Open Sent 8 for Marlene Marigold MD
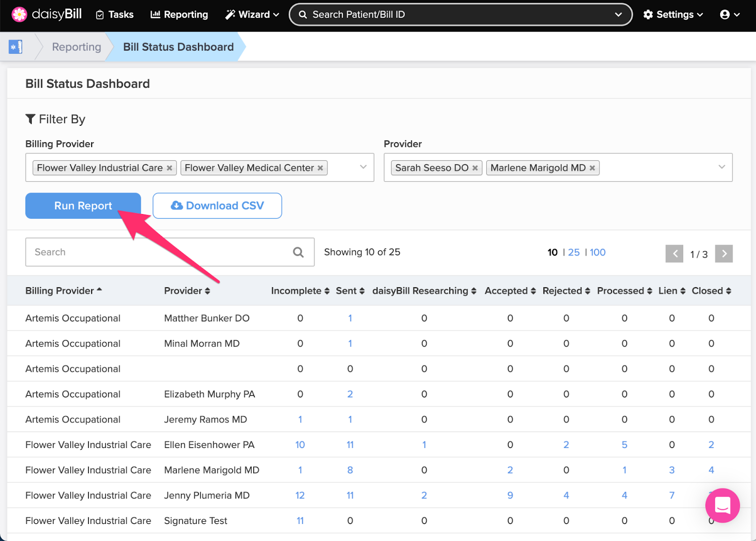The width and height of the screenshot is (756, 541). 350,470
